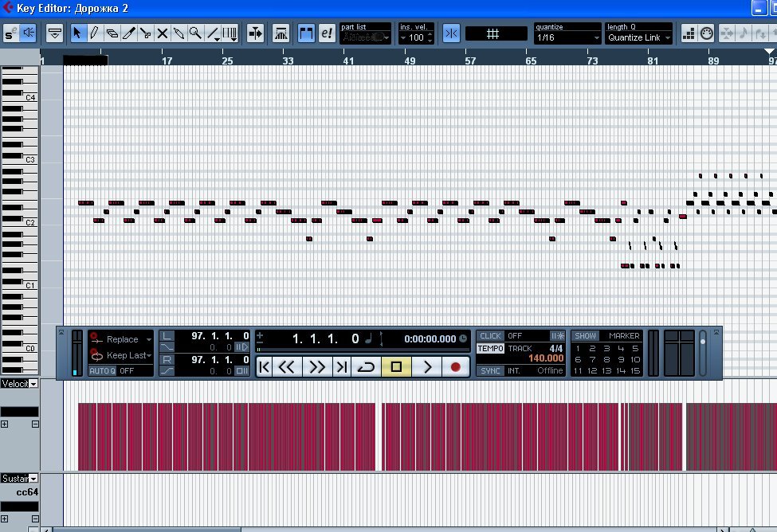Jump to marker 8 in transport
This screenshot has height=532, width=777.
(x=606, y=360)
